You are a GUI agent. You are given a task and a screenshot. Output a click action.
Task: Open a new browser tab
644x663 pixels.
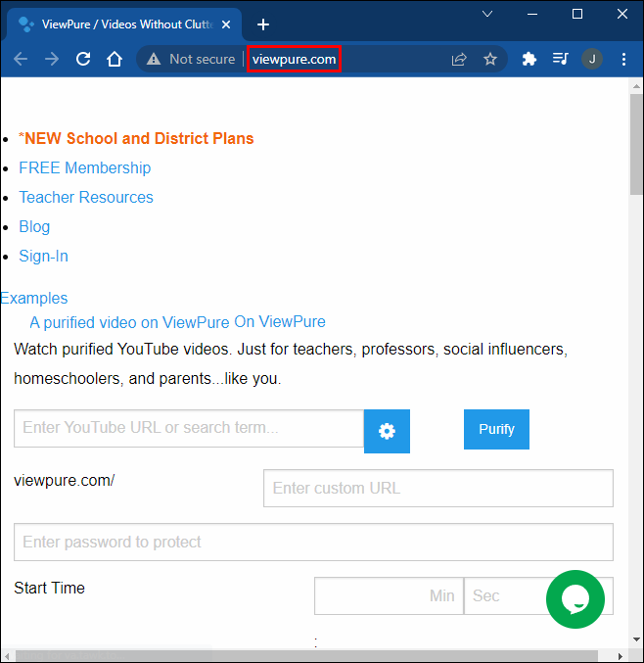262,24
